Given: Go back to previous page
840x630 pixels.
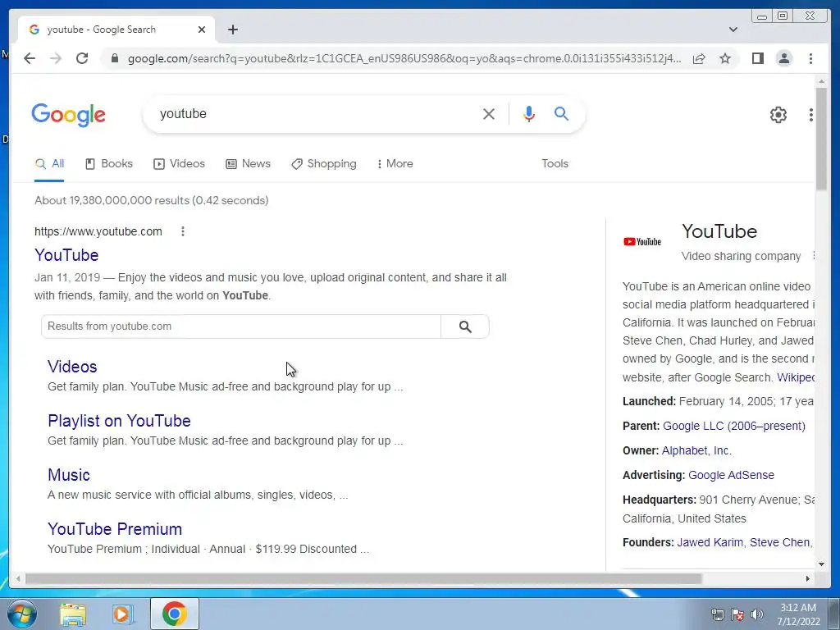Looking at the screenshot, I should [x=30, y=58].
